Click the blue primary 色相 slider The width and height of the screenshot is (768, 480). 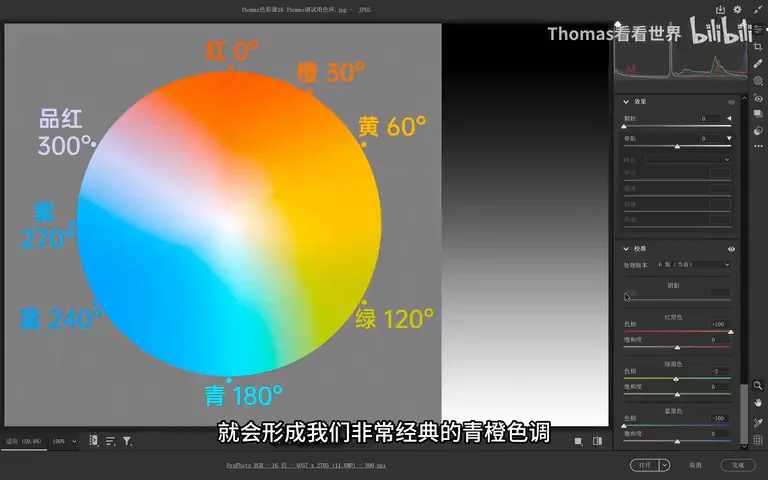pyautogui.click(x=677, y=426)
